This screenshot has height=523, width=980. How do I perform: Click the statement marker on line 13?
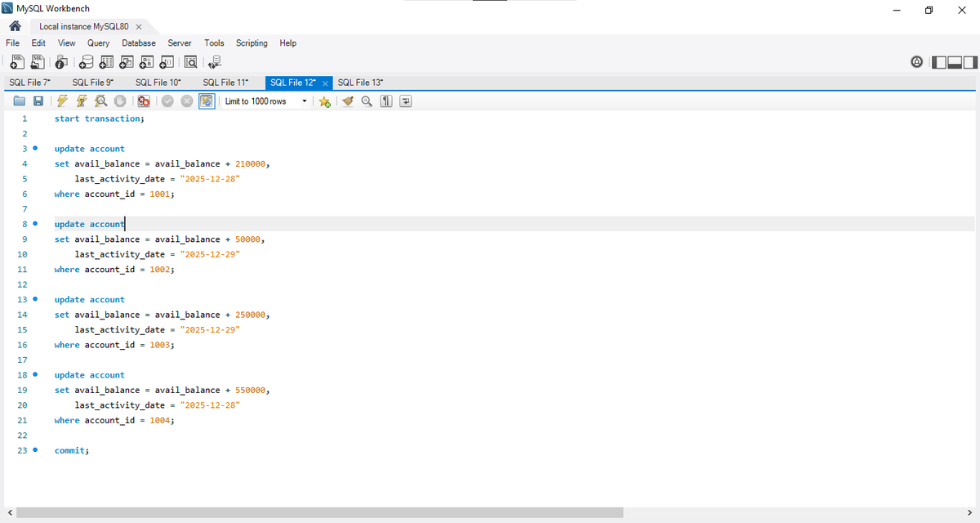[35, 300]
